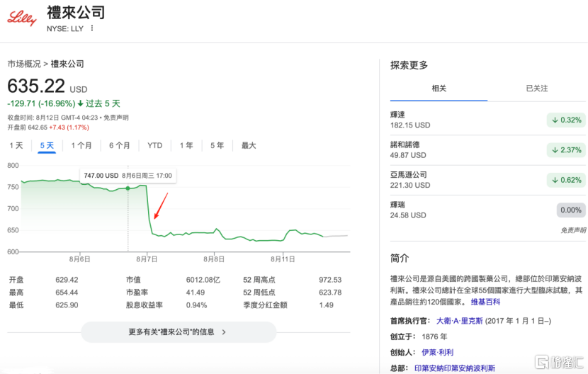The image size is (588, 374).
Task: Show the 最大 range chart
Action: [x=249, y=145]
